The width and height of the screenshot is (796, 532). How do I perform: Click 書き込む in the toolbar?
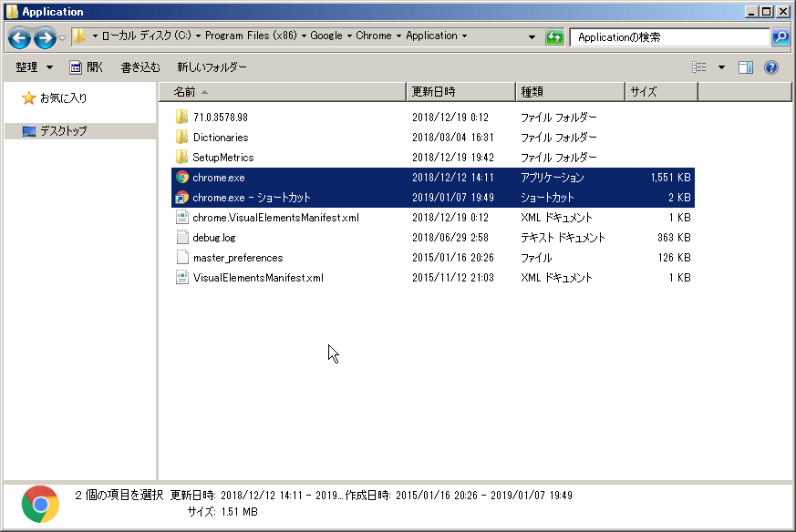pyautogui.click(x=140, y=66)
